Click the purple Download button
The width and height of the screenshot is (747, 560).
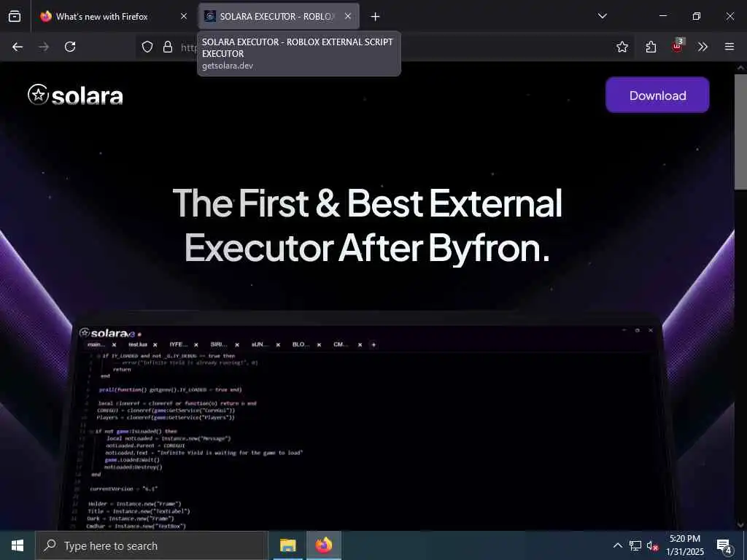pos(657,96)
